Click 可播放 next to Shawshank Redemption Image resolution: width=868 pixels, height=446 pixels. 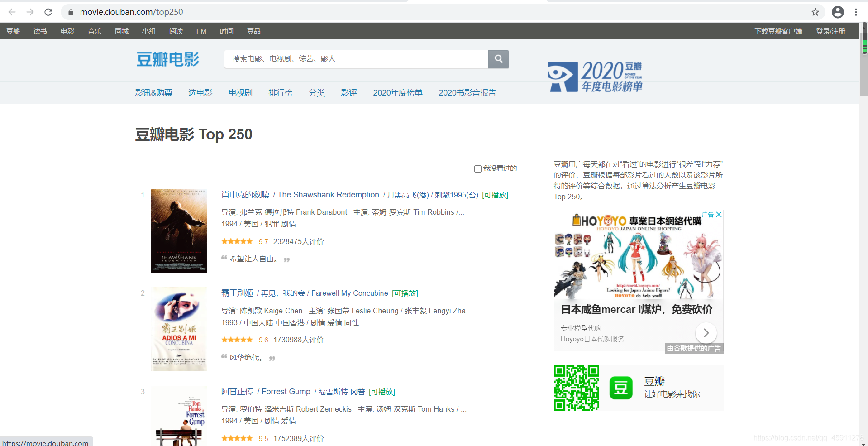[x=495, y=195]
